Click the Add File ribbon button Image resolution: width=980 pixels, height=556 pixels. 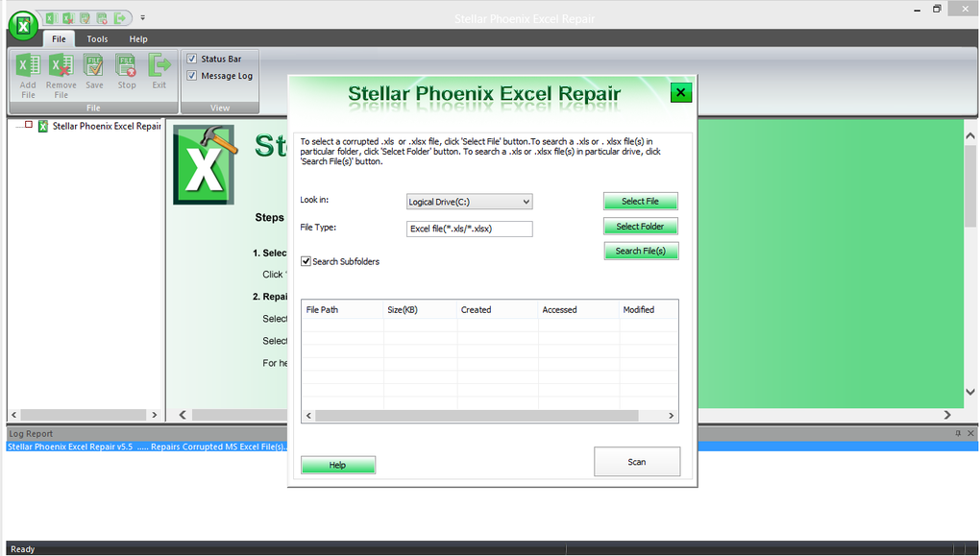point(28,76)
